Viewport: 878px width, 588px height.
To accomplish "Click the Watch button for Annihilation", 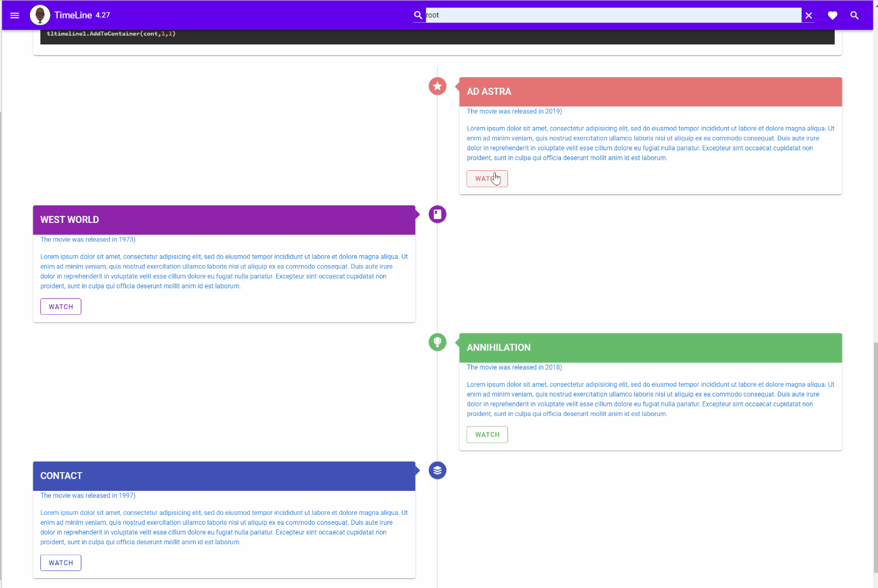I will pos(487,435).
